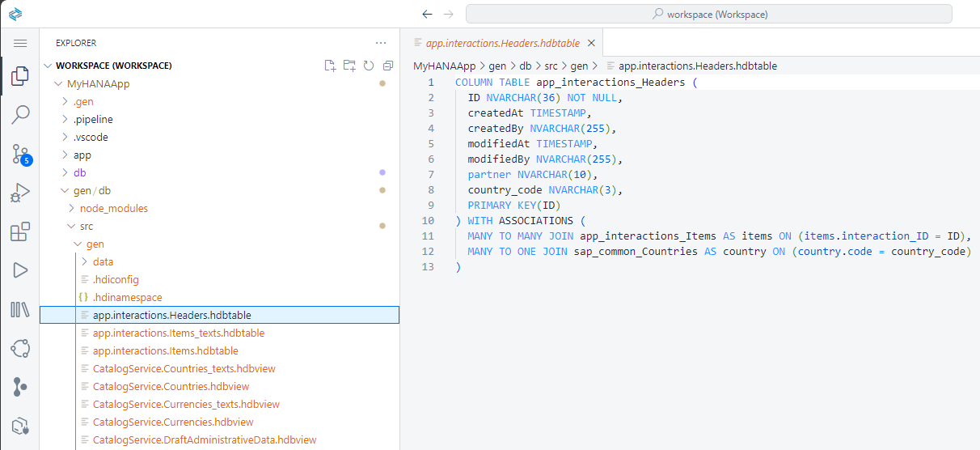Click the EXPLORER panel title

coord(76,43)
